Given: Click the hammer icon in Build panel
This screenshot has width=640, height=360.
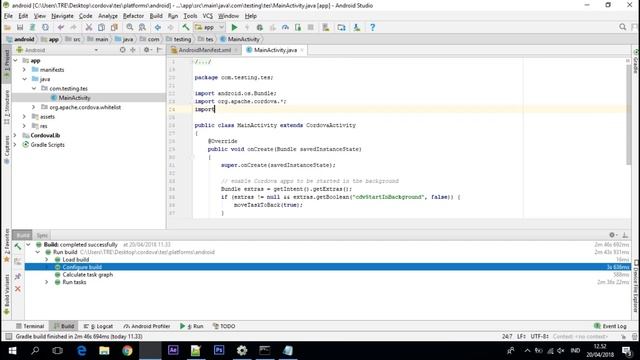Looking at the screenshot, I should tap(18, 247).
